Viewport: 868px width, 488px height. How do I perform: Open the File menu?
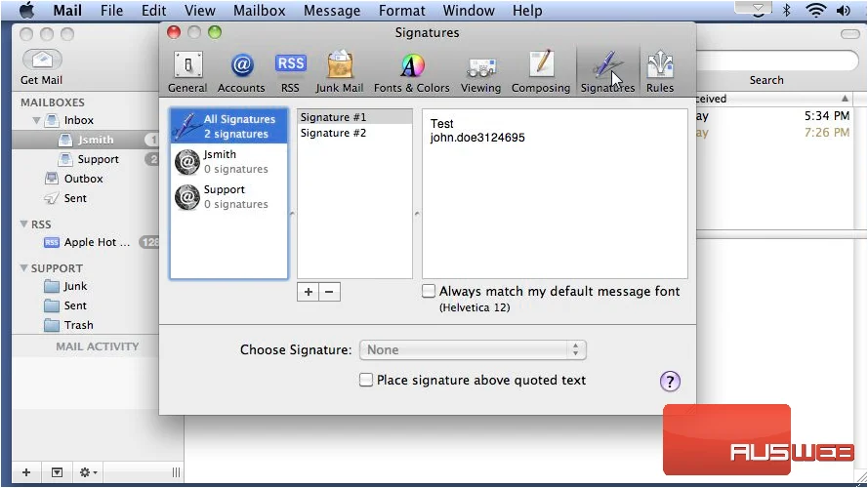tap(112, 11)
